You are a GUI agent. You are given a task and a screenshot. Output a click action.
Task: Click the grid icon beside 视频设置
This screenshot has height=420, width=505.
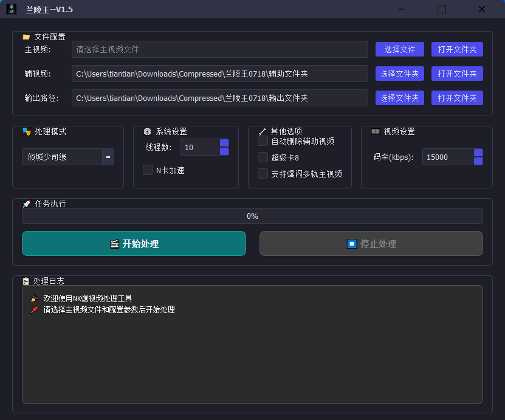point(375,131)
